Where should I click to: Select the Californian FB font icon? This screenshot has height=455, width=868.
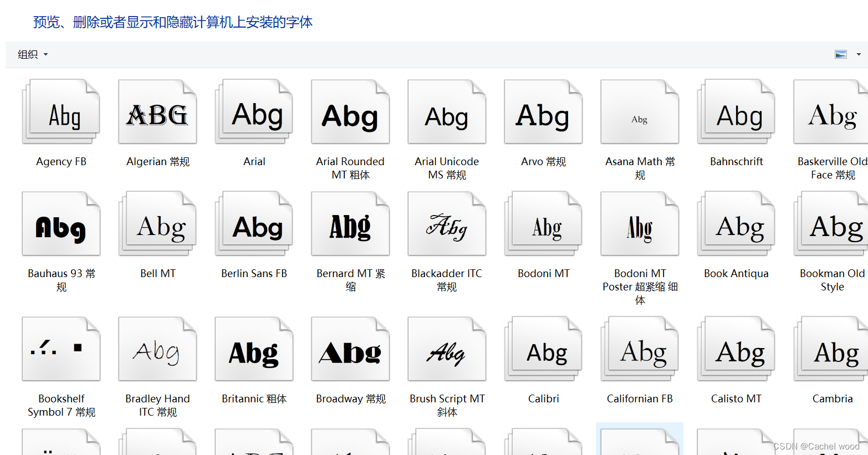(640, 349)
